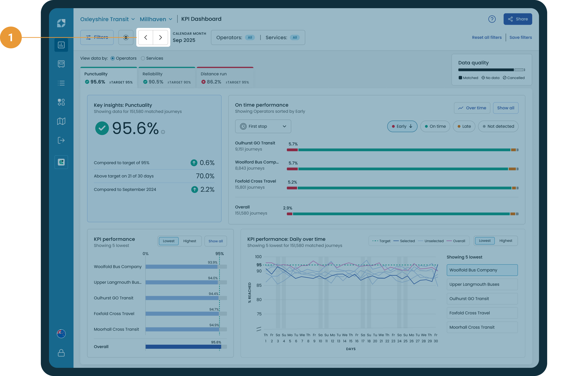
Task: Expand the Millhaven region dropdown
Action: (156, 19)
